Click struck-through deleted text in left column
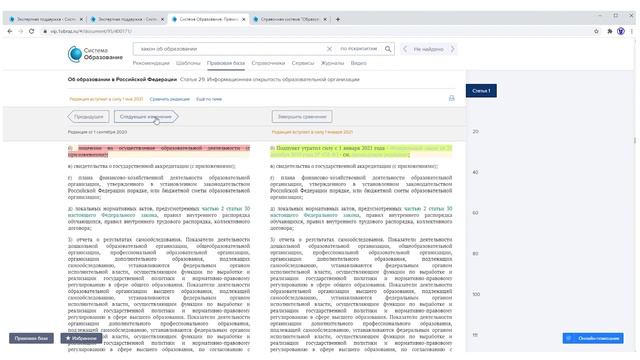This screenshot has height=360, width=640. point(159,151)
